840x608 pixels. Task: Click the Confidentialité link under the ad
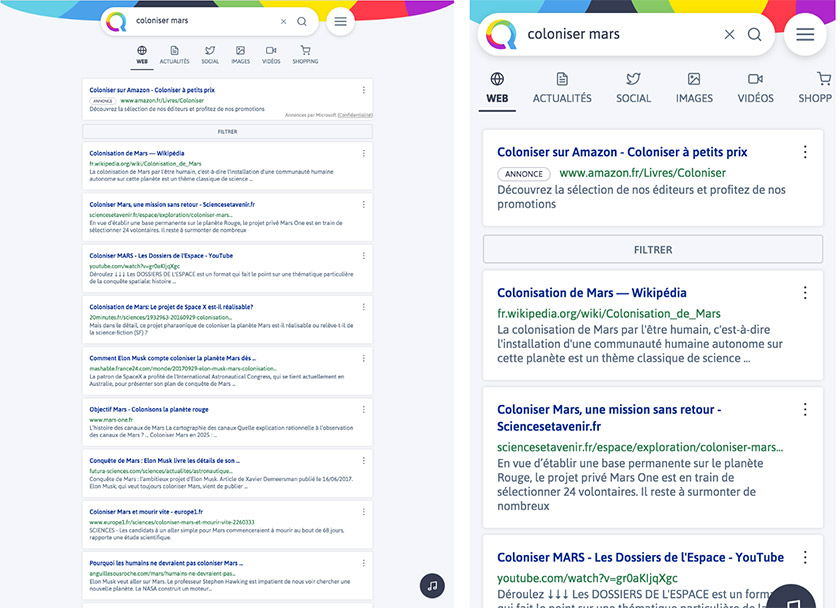(x=355, y=115)
